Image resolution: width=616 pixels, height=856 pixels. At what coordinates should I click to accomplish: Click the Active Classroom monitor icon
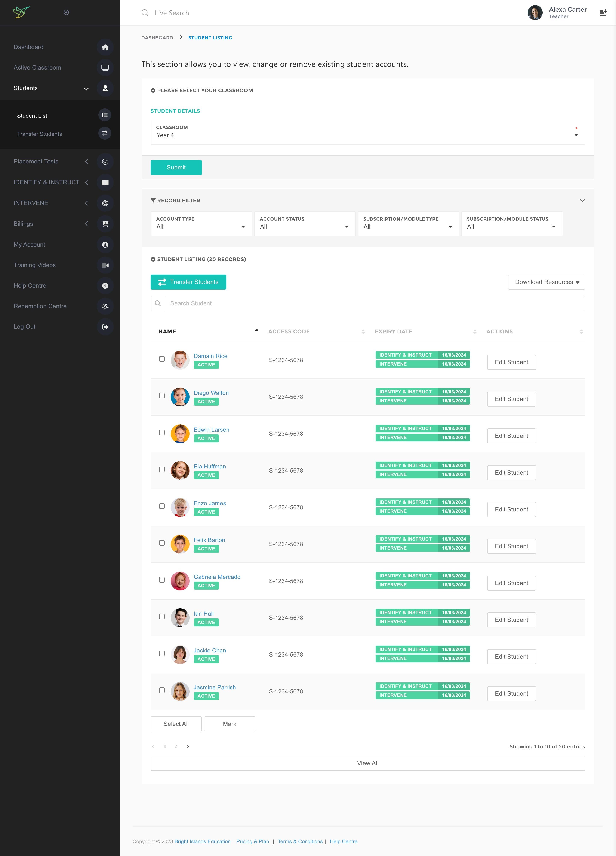pyautogui.click(x=105, y=68)
